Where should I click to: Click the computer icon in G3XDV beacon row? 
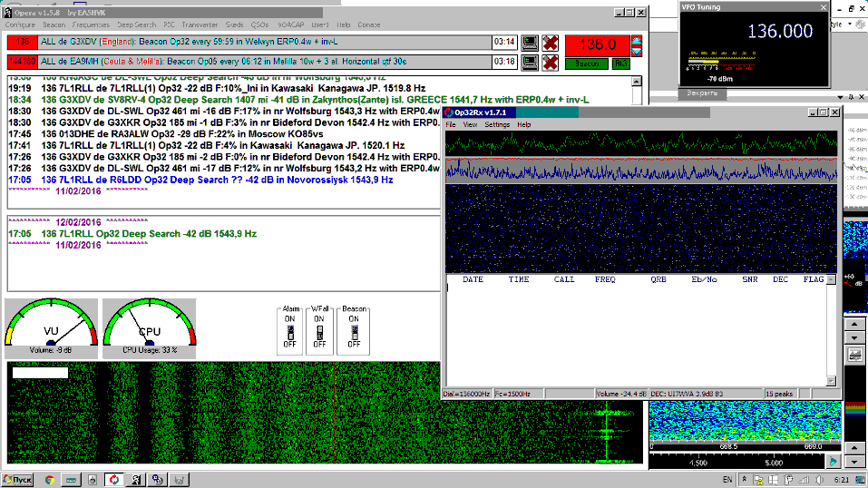pyautogui.click(x=529, y=43)
